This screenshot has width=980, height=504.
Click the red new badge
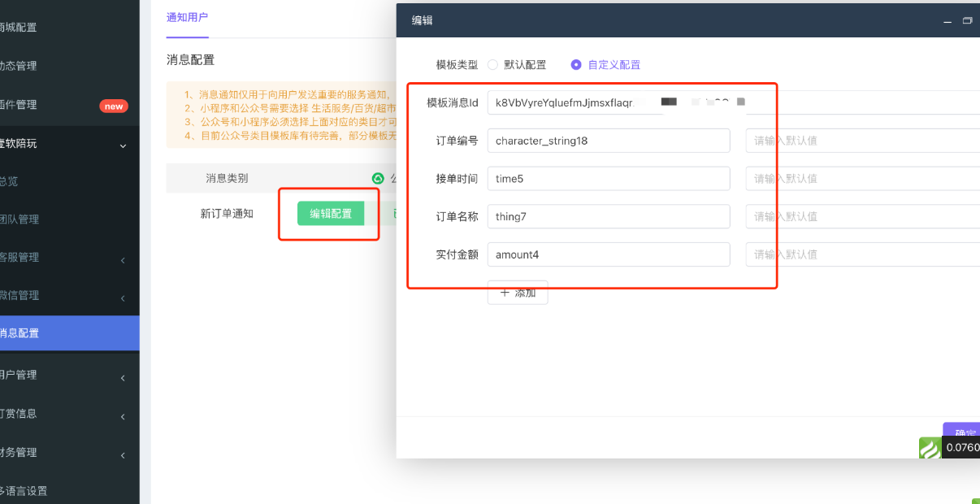tap(114, 106)
